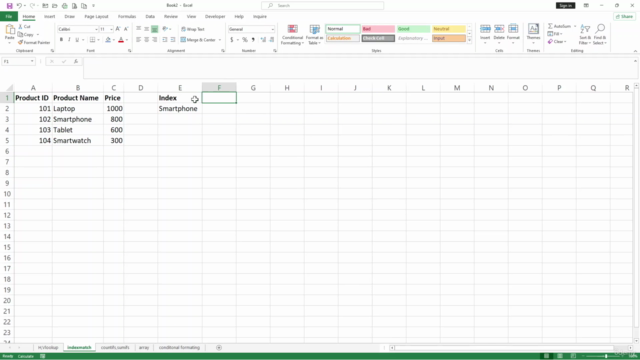Open the File tab
Viewport: 640px width, 360px height.
coord(9,17)
